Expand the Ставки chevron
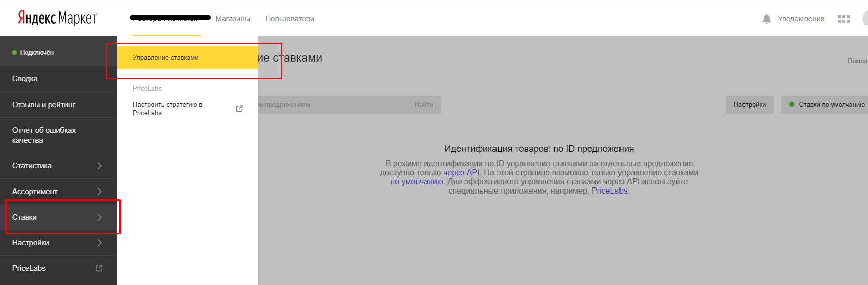 pos(99,217)
